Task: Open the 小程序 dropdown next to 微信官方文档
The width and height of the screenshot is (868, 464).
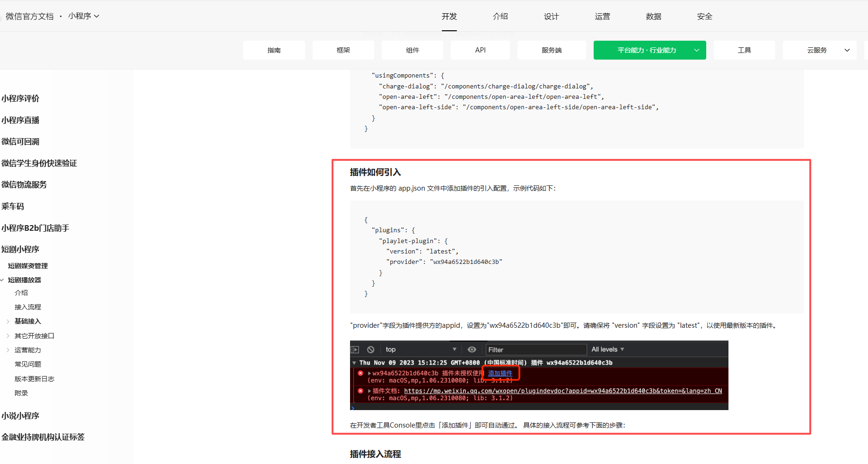Action: [x=83, y=16]
